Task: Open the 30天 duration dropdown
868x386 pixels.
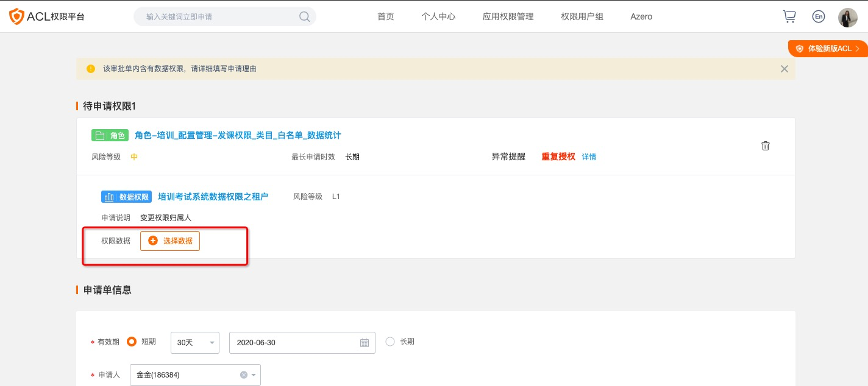Action: [195, 343]
